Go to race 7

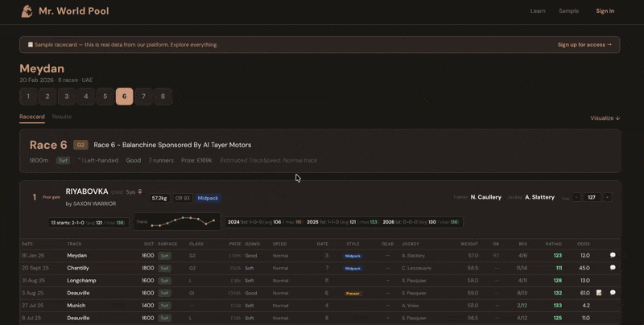pos(143,97)
